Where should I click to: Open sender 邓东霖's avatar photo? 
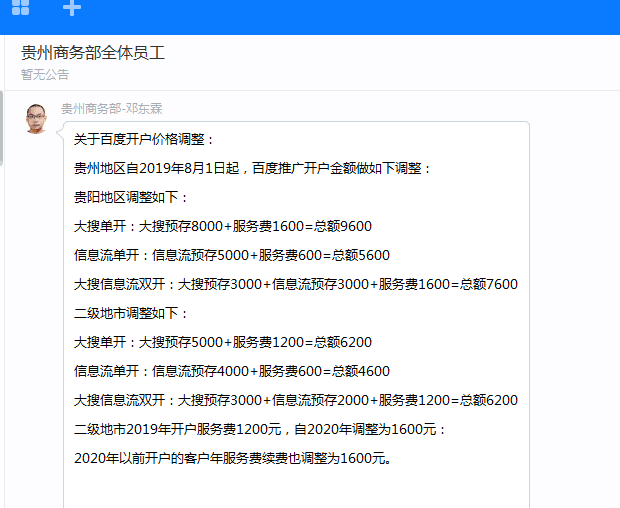tap(36, 118)
